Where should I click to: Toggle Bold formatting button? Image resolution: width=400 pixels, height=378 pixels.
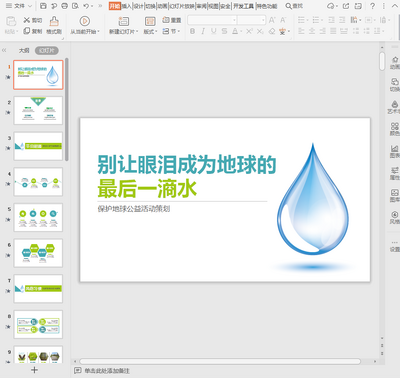(192, 31)
